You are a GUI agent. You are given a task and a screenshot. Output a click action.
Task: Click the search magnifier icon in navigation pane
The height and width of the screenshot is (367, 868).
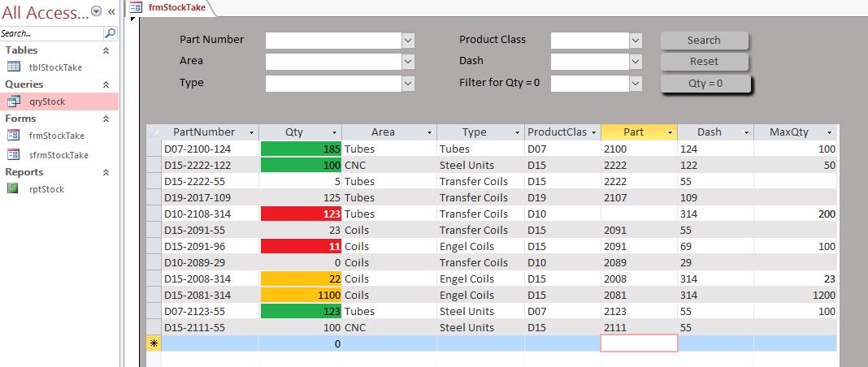pos(111,34)
